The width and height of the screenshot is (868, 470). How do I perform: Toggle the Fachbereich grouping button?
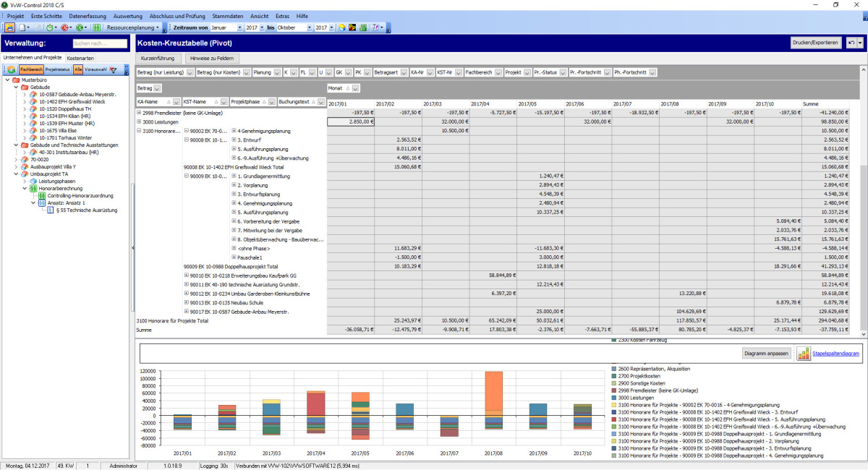[x=31, y=69]
